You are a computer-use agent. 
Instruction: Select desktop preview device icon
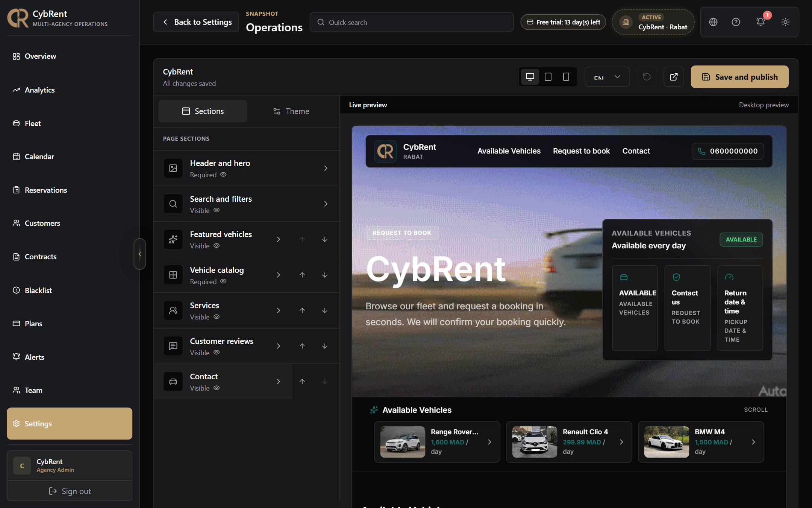coord(530,77)
